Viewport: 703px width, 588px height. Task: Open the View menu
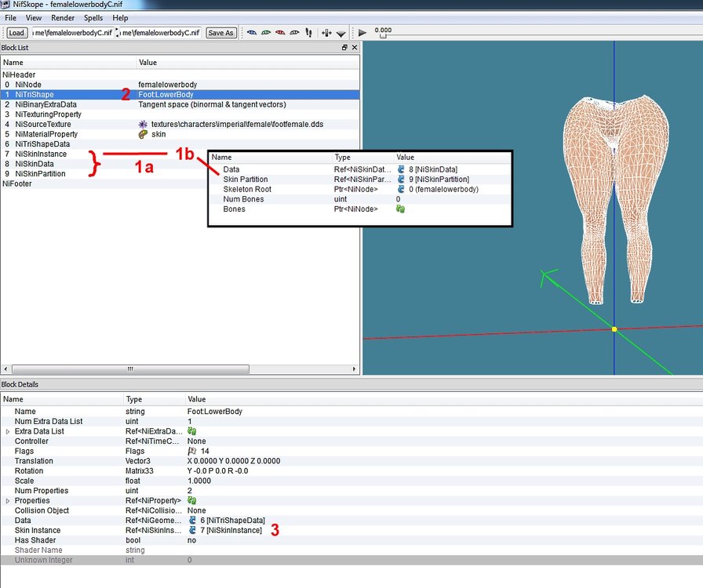pyautogui.click(x=34, y=18)
